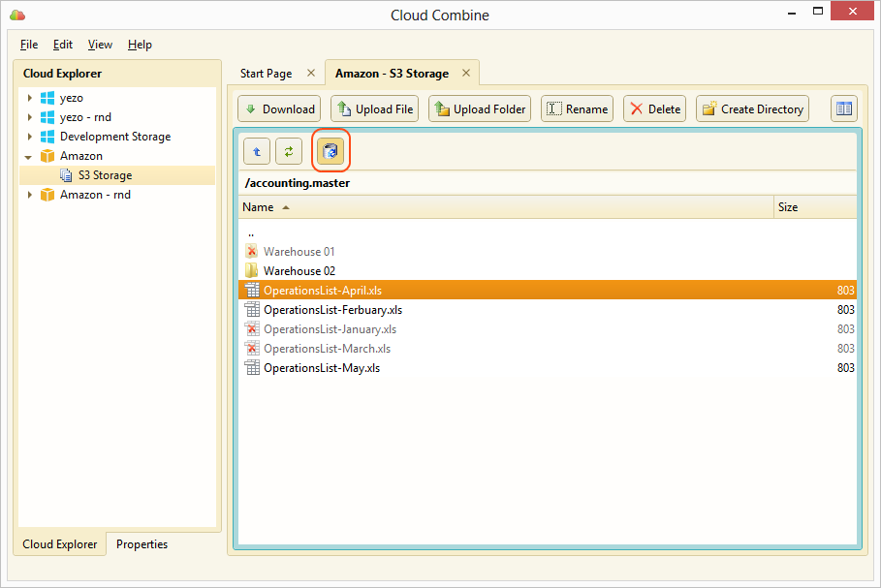Switch to the Start Page tab

tap(267, 74)
